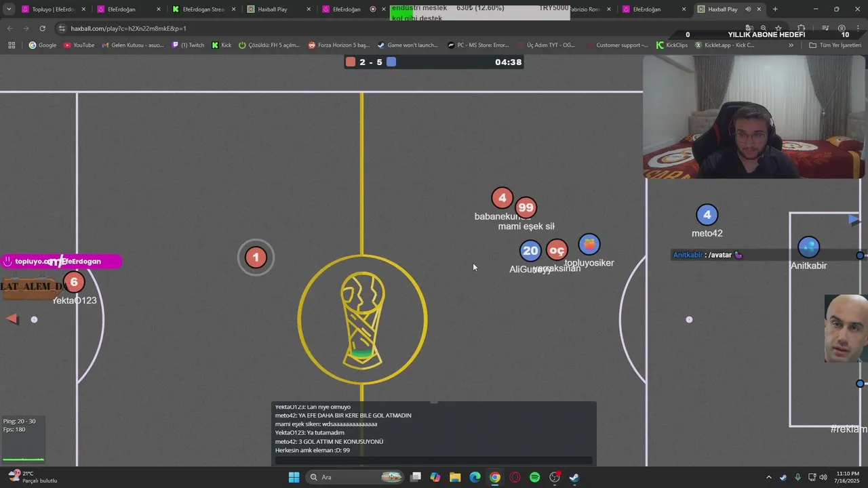Screen dimensions: 868x488
Task: Open File Explorer from the taskbar
Action: pyautogui.click(x=455, y=477)
